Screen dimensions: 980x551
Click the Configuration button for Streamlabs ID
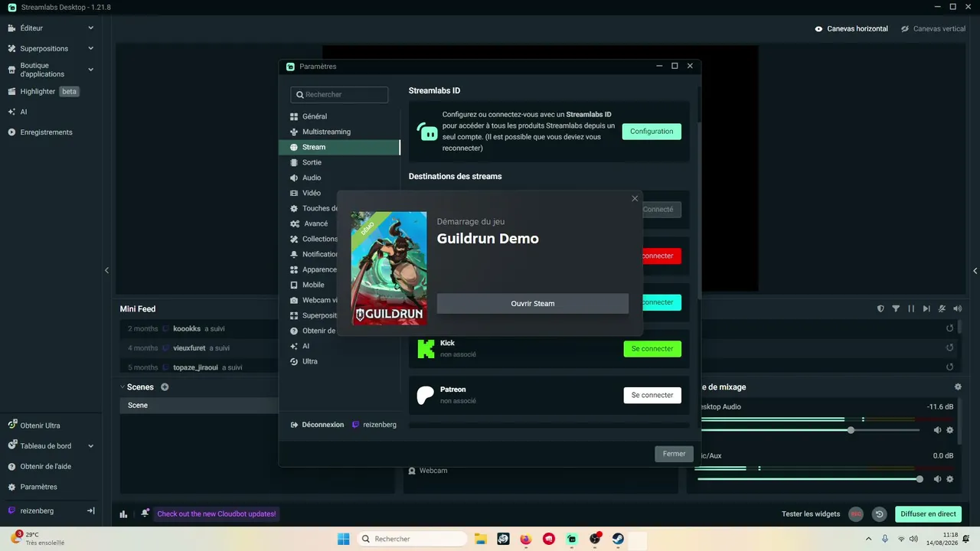[x=652, y=132]
